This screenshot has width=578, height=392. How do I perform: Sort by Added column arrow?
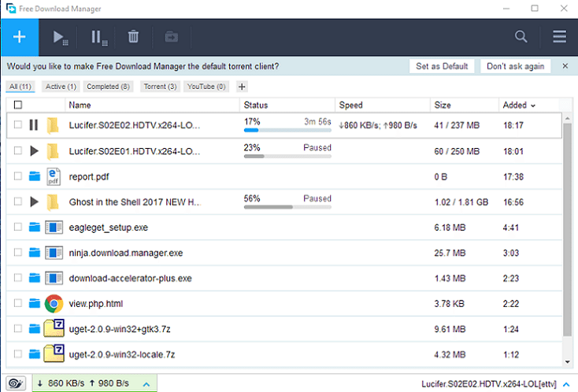(533, 105)
